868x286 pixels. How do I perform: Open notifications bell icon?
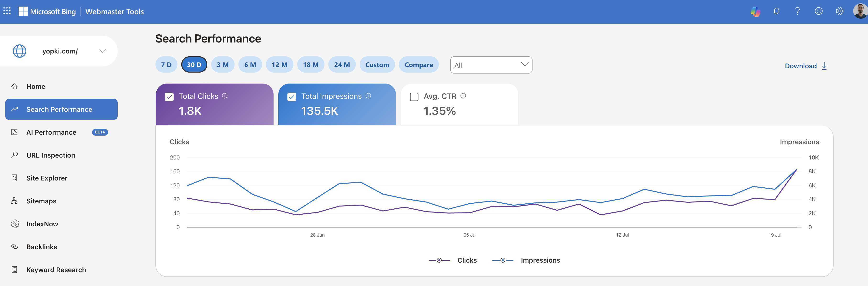776,11
